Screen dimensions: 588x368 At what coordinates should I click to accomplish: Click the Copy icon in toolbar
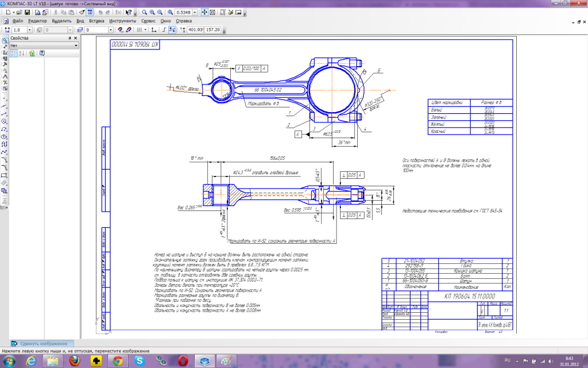pos(63,13)
